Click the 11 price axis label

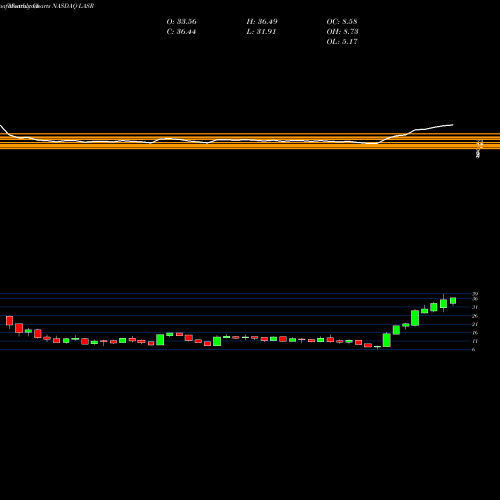(x=475, y=341)
